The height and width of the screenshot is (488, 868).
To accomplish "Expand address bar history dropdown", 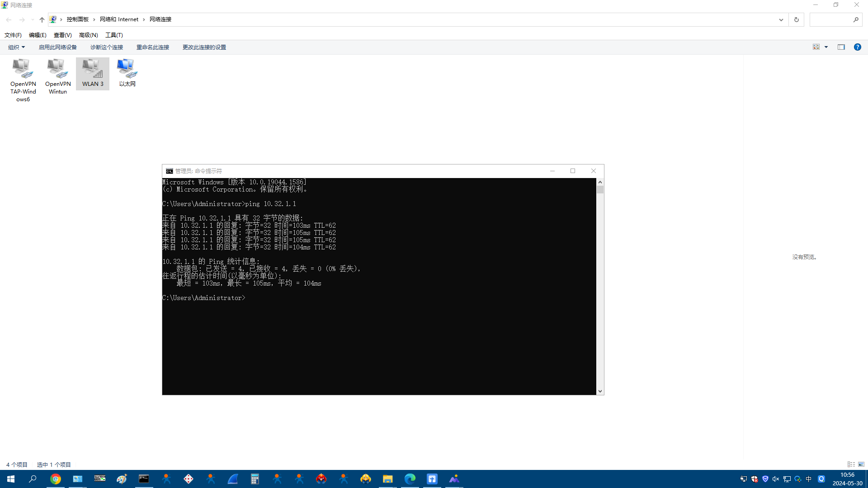I will pyautogui.click(x=781, y=19).
